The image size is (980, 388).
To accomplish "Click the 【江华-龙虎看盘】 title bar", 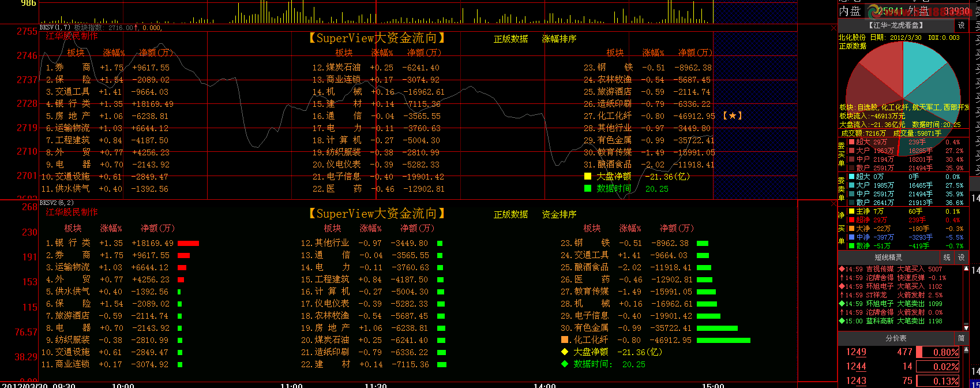I will coord(896,25).
